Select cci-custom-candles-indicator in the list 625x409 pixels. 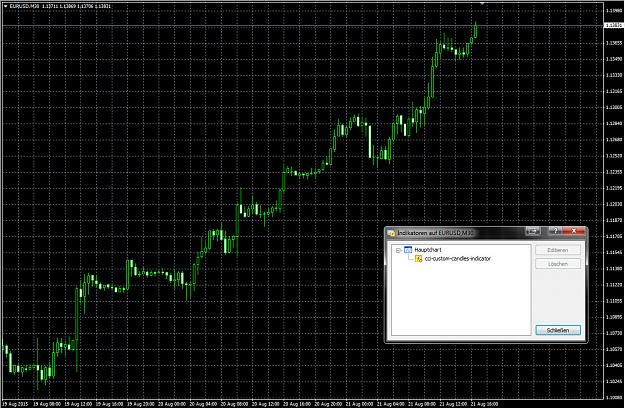click(x=457, y=259)
